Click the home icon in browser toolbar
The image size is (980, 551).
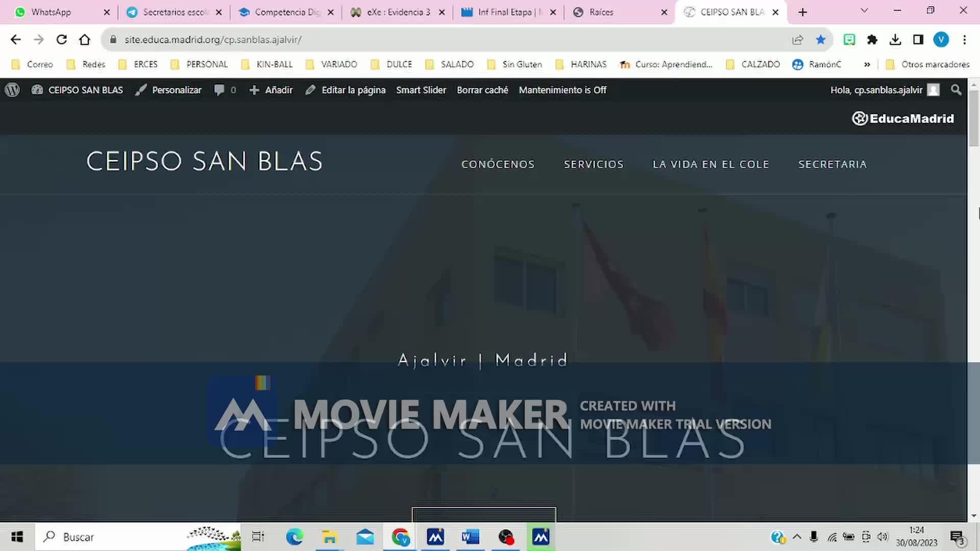pyautogui.click(x=85, y=40)
